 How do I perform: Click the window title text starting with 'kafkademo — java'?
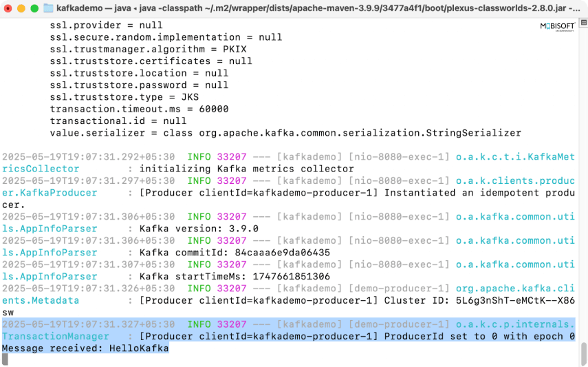click(318, 8)
